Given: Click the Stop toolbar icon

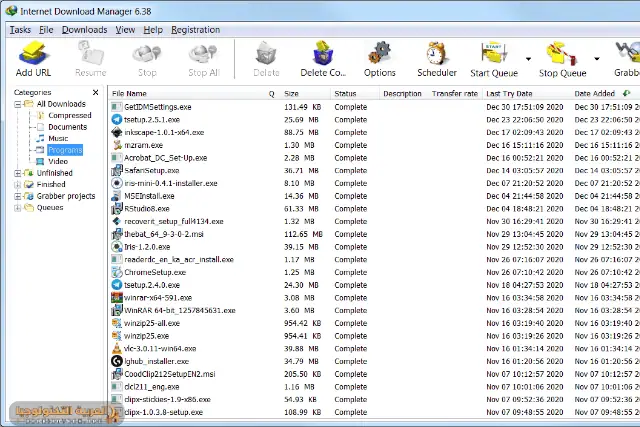Looking at the screenshot, I should pyautogui.click(x=147, y=54).
